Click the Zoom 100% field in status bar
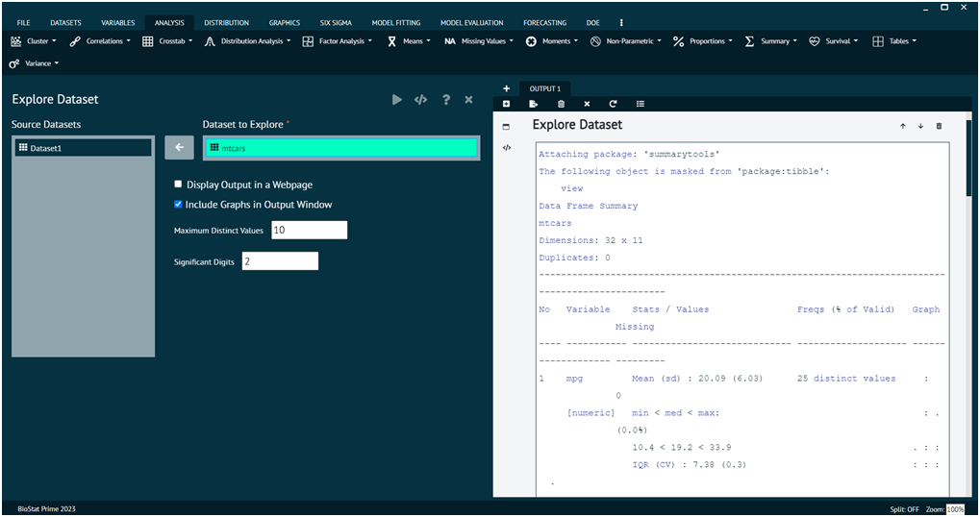This screenshot has width=980, height=517. (x=955, y=509)
